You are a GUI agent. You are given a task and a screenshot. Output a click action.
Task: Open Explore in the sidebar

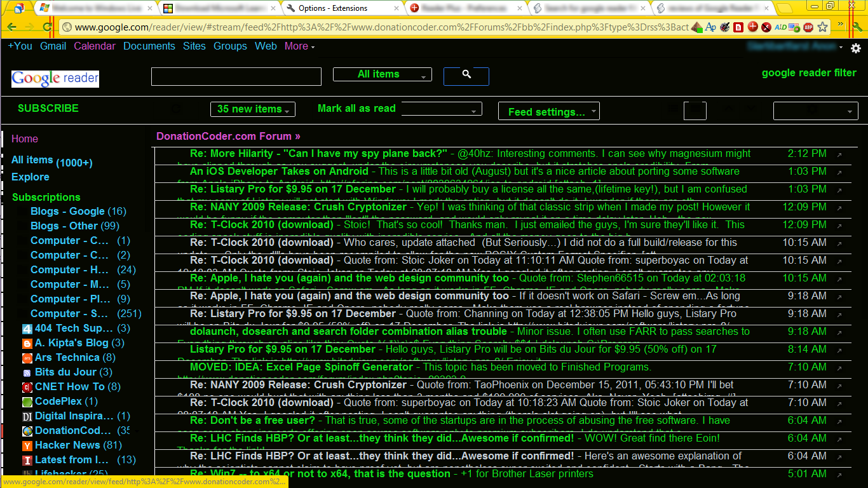(x=31, y=177)
